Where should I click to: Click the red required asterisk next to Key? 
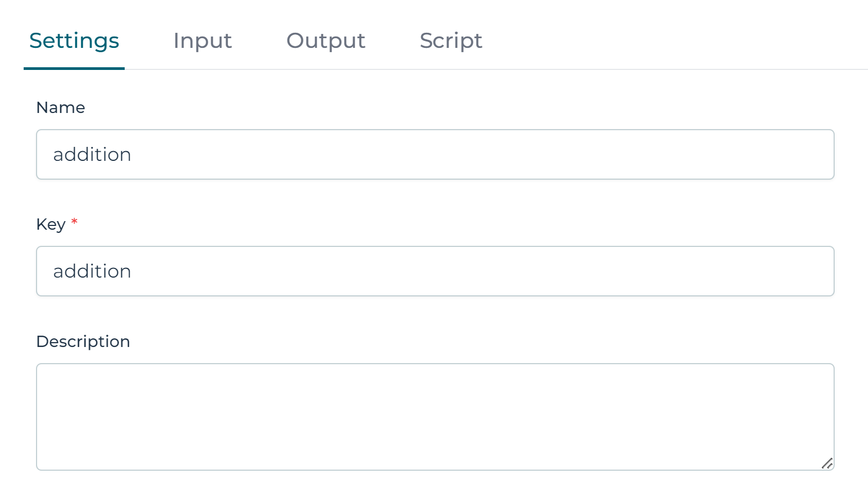tap(74, 222)
